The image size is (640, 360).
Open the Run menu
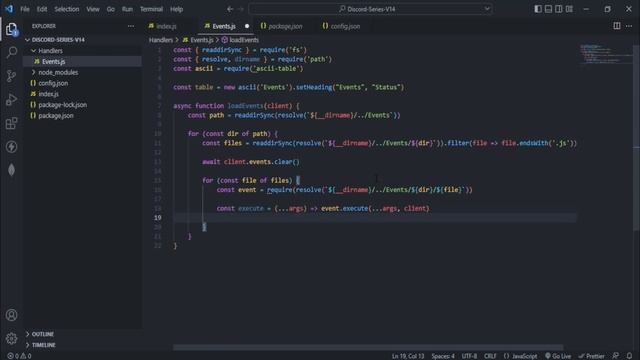click(x=127, y=9)
